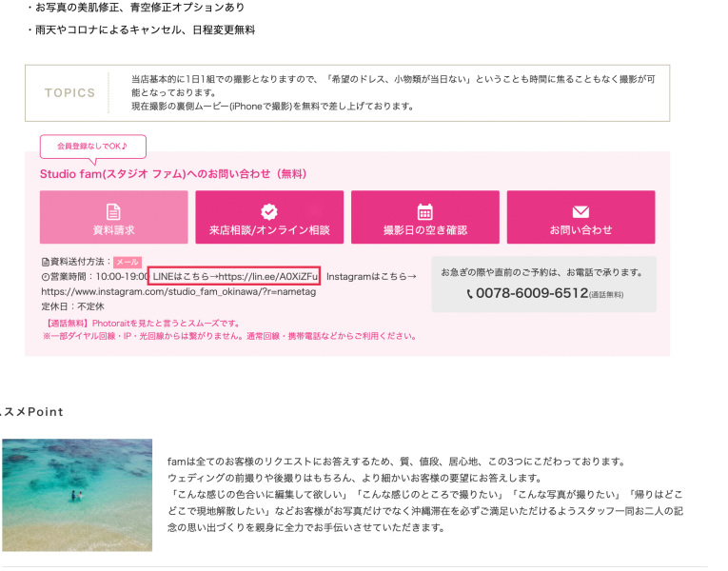
Task: Click the (通話無料) label after the phone number
Action: [x=606, y=295]
